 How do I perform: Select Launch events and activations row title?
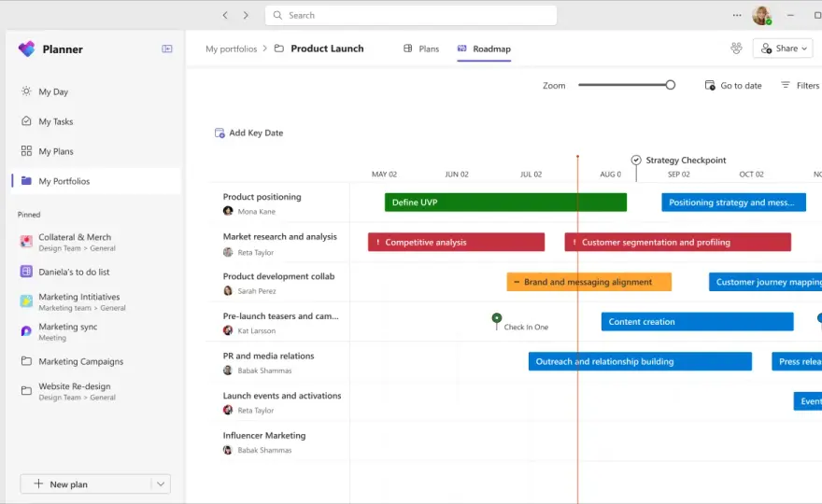click(x=282, y=396)
